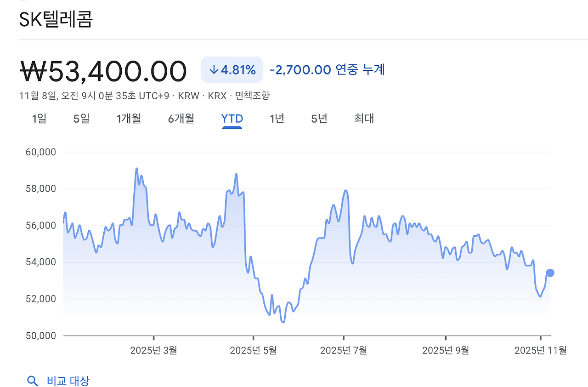The width and height of the screenshot is (588, 387).
Task: Open the 면책조항 disclaimer link
Action: tap(252, 96)
